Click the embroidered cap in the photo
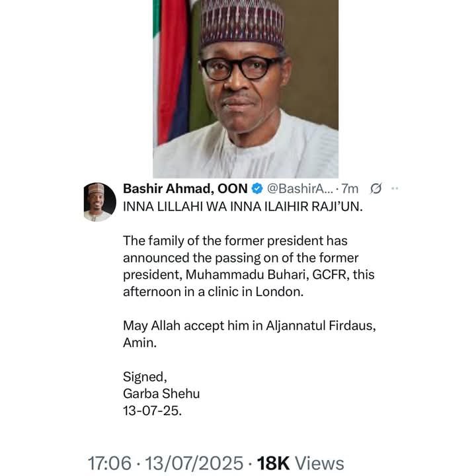The height and width of the screenshot is (476, 476). tap(242, 24)
